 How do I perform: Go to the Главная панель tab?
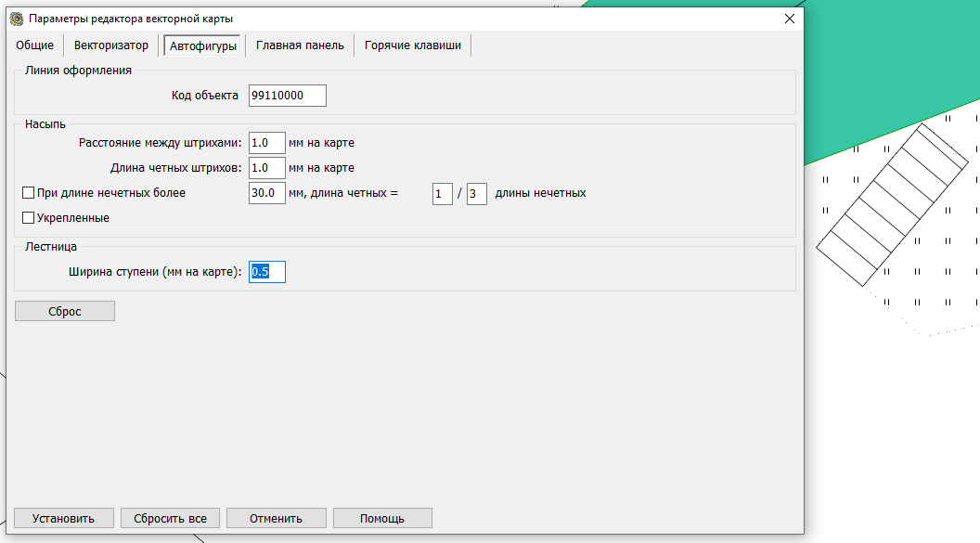[300, 45]
